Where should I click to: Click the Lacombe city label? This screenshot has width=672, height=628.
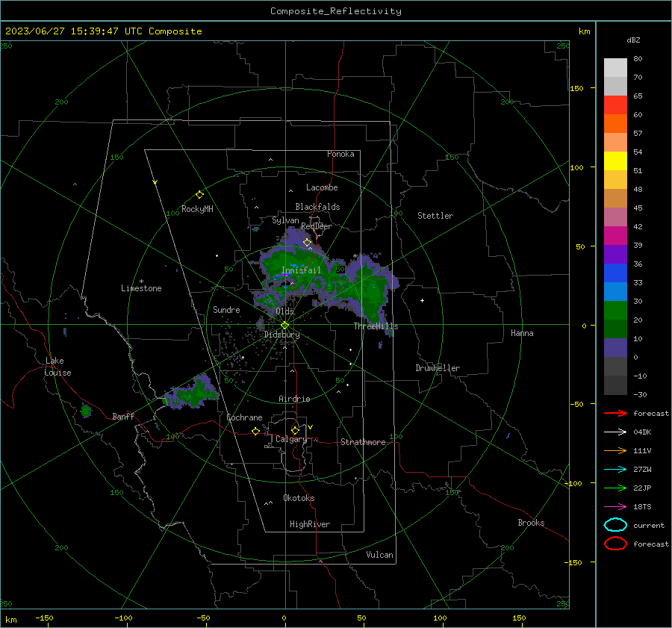[321, 187]
